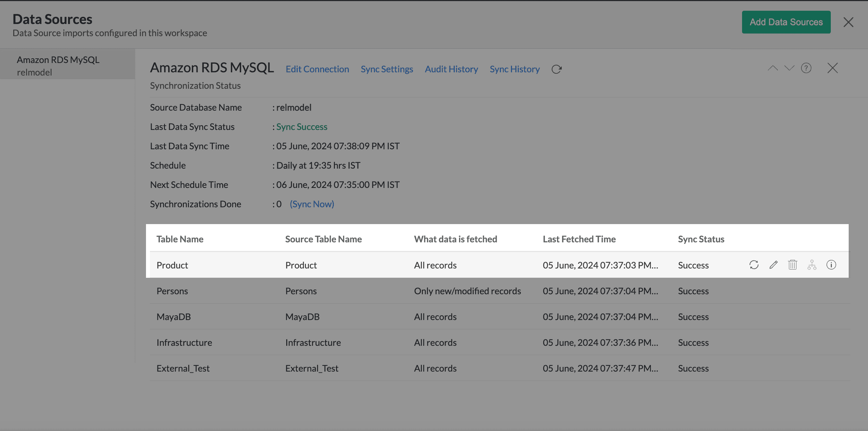This screenshot has height=431, width=868.
Task: Click the Sync Success status text
Action: [302, 127]
